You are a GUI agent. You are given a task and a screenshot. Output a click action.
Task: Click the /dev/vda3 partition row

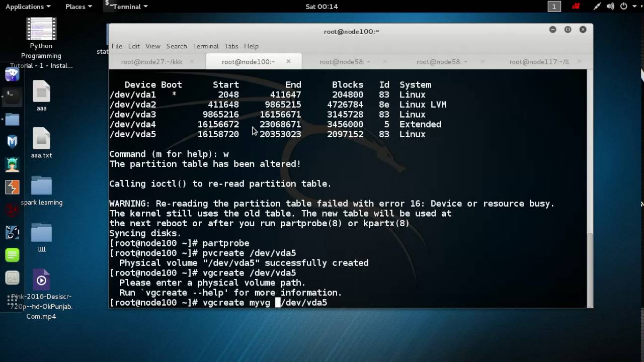click(x=268, y=115)
